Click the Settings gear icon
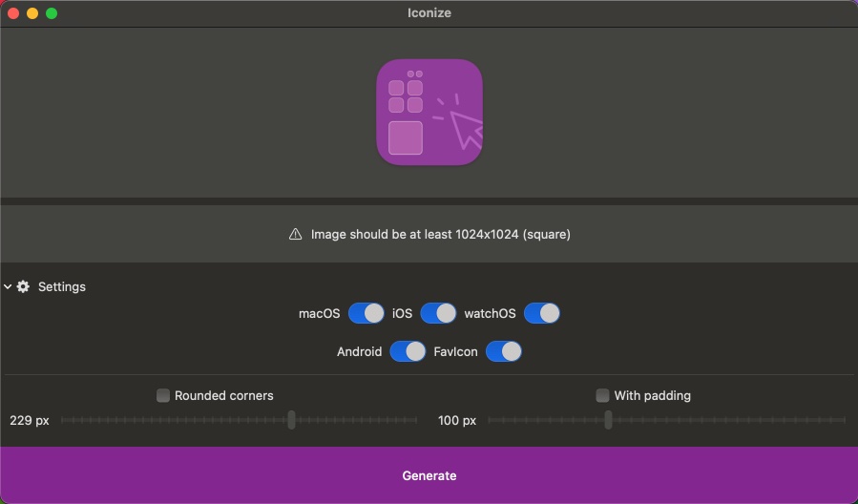 point(23,286)
